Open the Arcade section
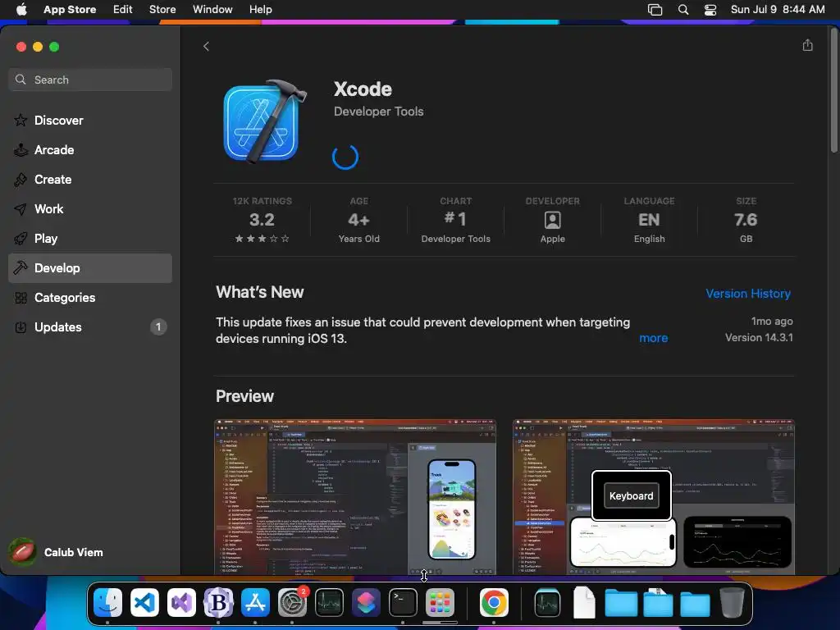The image size is (840, 630). [x=90, y=150]
